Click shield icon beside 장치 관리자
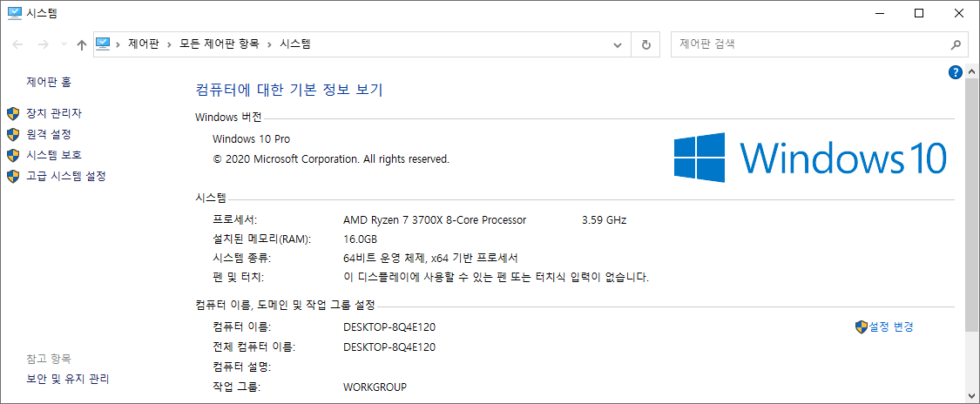Viewport: 980px width, 404px height. pyautogui.click(x=13, y=114)
